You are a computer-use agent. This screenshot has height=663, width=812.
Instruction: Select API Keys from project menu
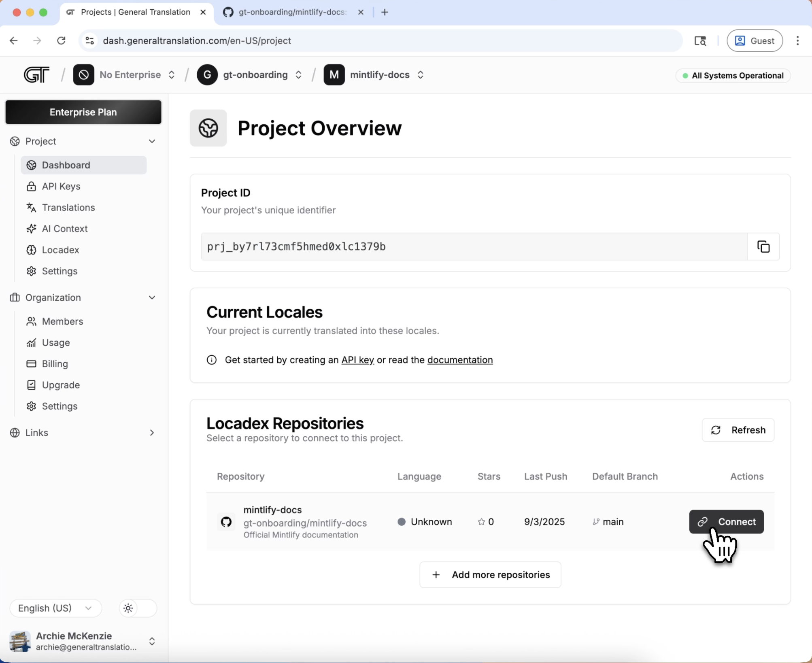pyautogui.click(x=60, y=187)
